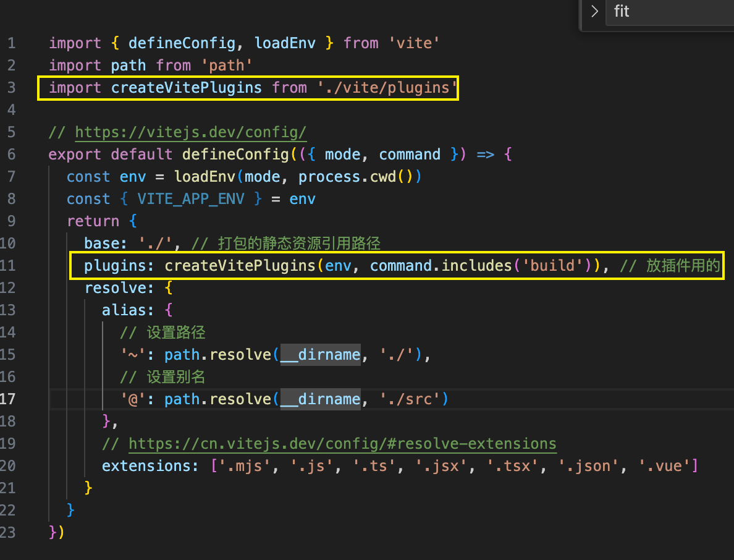Click the find input containing 'fit'

[670, 12]
